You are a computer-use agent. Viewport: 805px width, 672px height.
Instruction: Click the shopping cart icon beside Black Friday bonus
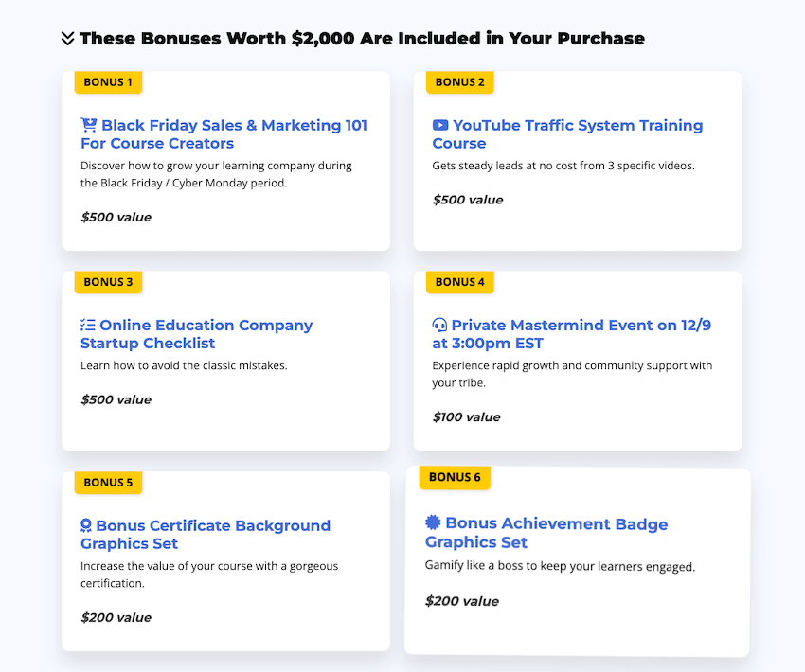click(x=90, y=124)
